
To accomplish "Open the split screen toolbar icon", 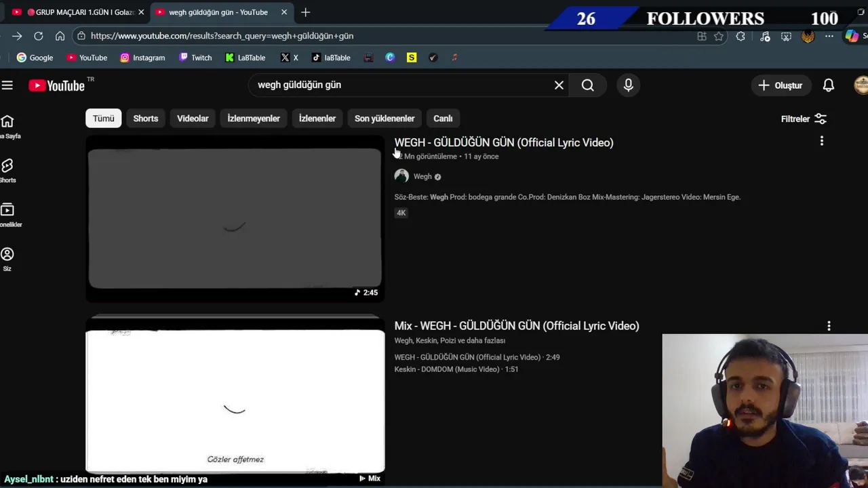I will pos(702,37).
